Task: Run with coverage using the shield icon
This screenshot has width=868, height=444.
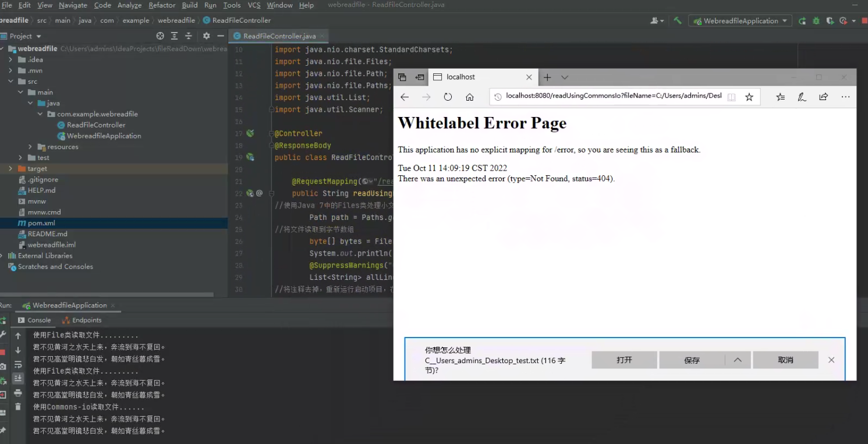Action: [830, 21]
